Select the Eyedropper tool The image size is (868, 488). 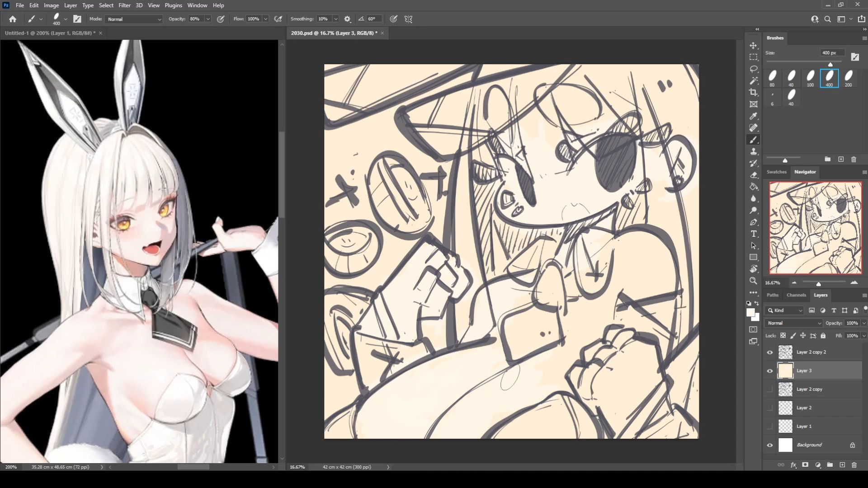[753, 116]
